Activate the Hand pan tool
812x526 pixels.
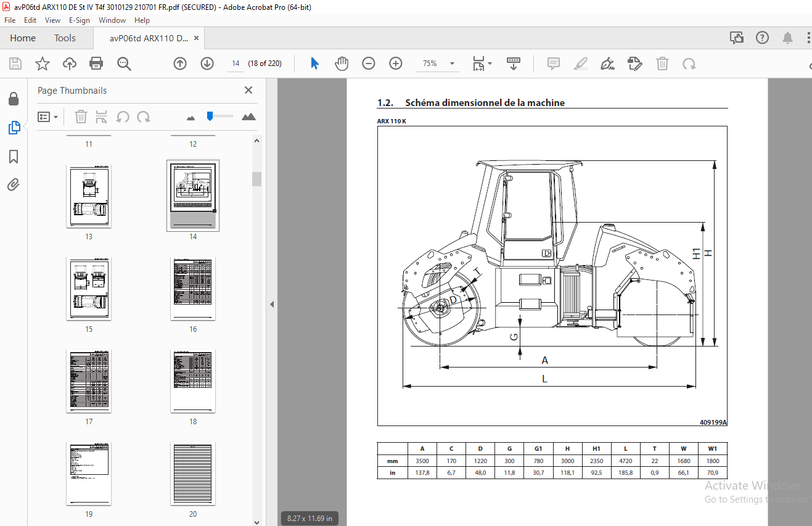click(342, 64)
